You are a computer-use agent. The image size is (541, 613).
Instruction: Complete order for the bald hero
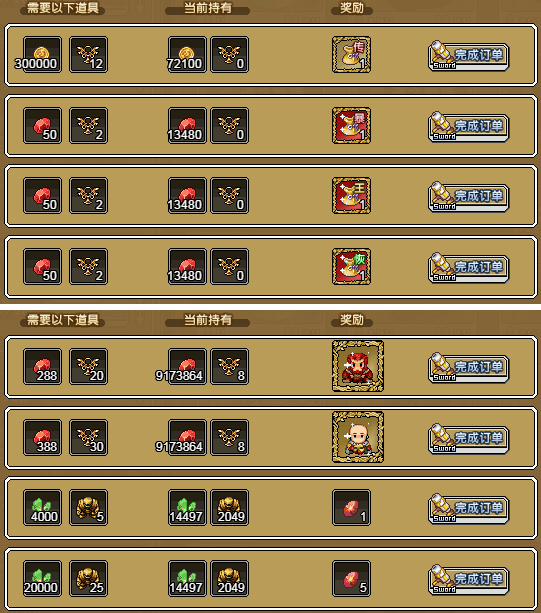click(x=469, y=439)
